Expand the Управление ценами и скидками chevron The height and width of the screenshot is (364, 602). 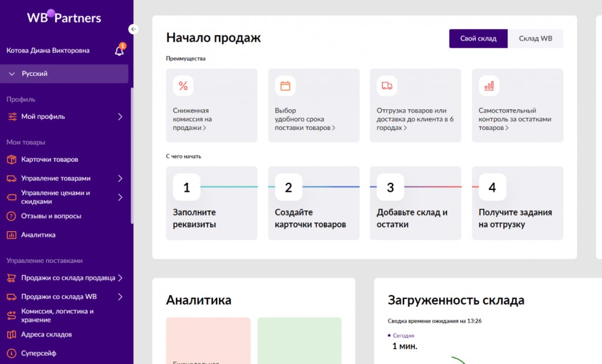(x=120, y=197)
